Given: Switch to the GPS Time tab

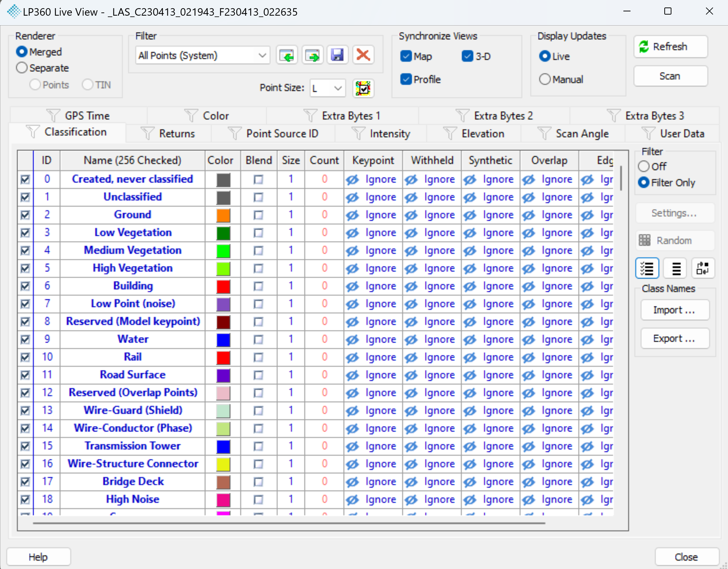Looking at the screenshot, I should point(79,116).
